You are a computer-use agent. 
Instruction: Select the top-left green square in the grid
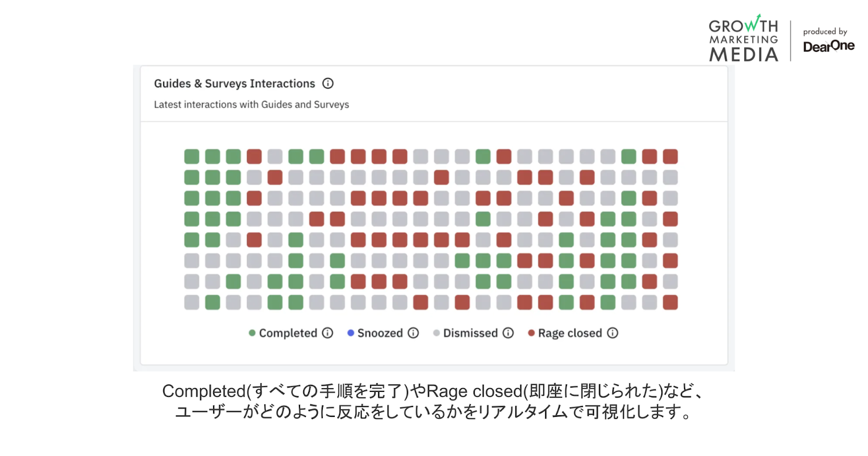point(192,156)
